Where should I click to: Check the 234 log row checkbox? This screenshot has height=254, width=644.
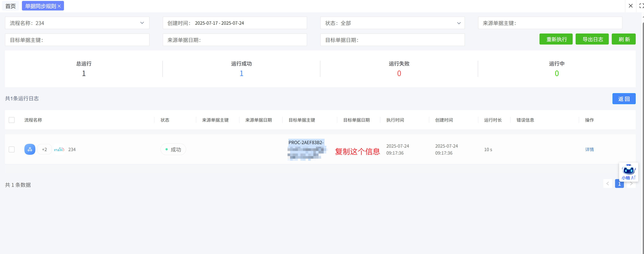pyautogui.click(x=11, y=149)
